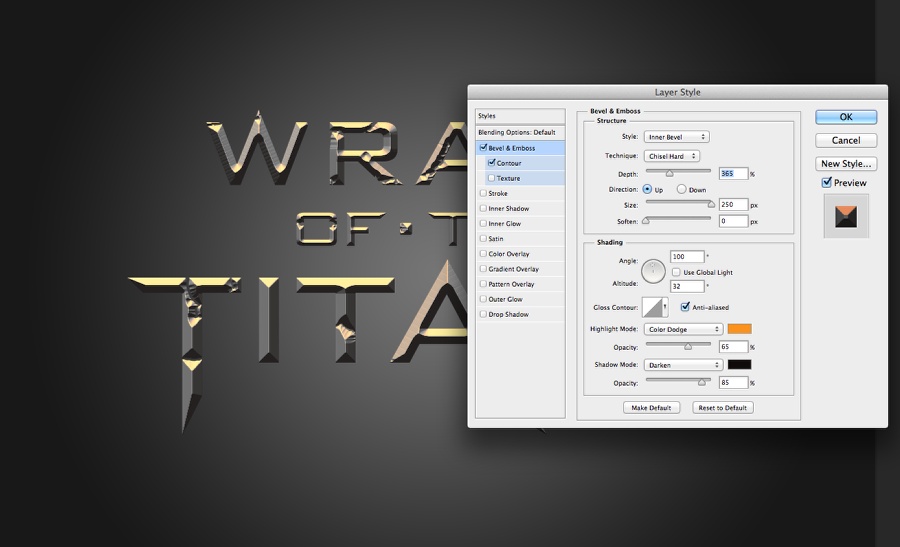
Task: Click the Gloss Contour curve thumbnail
Action: point(652,307)
